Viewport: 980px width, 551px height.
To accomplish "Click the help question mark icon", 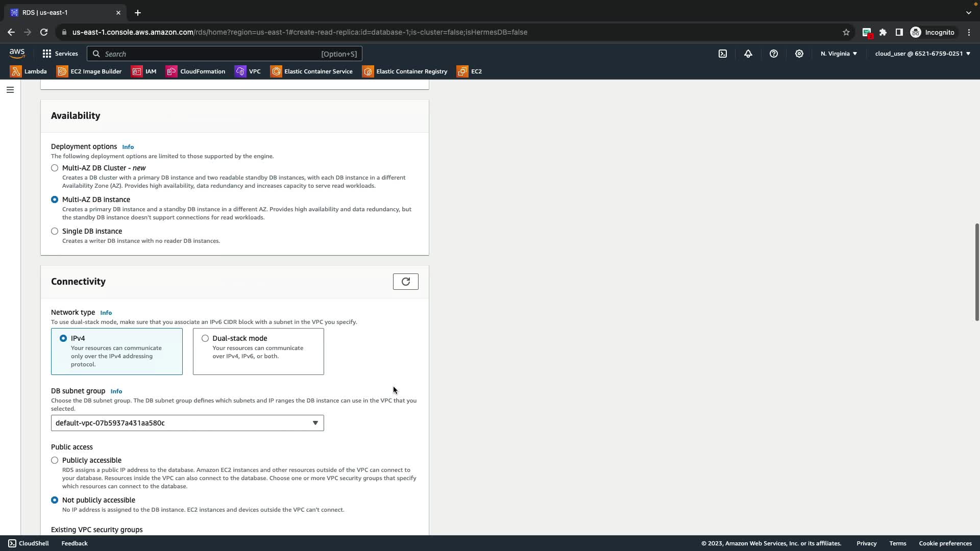I will (x=774, y=54).
